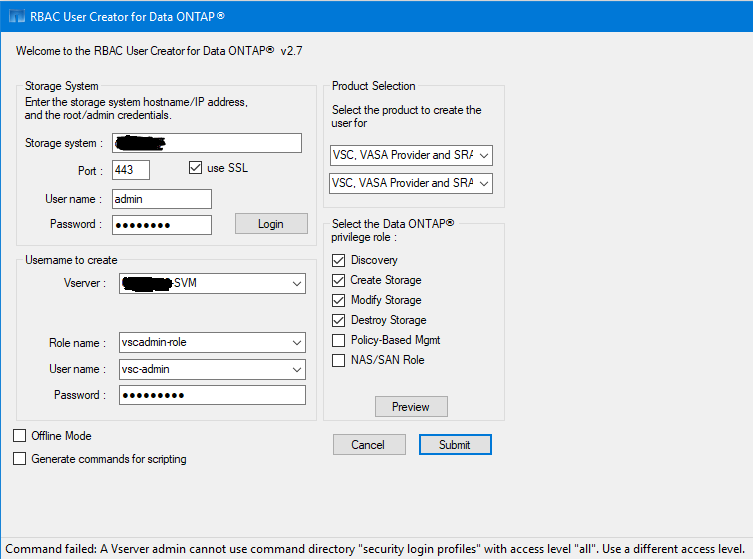Uncheck the Modify Storage checkbox
The height and width of the screenshot is (559, 753).
point(339,300)
